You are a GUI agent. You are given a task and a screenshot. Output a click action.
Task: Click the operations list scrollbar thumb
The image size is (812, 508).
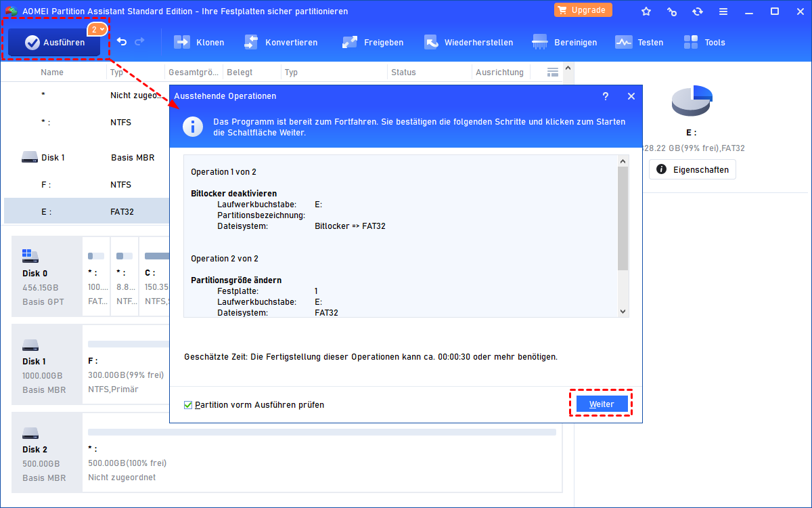[623, 218]
